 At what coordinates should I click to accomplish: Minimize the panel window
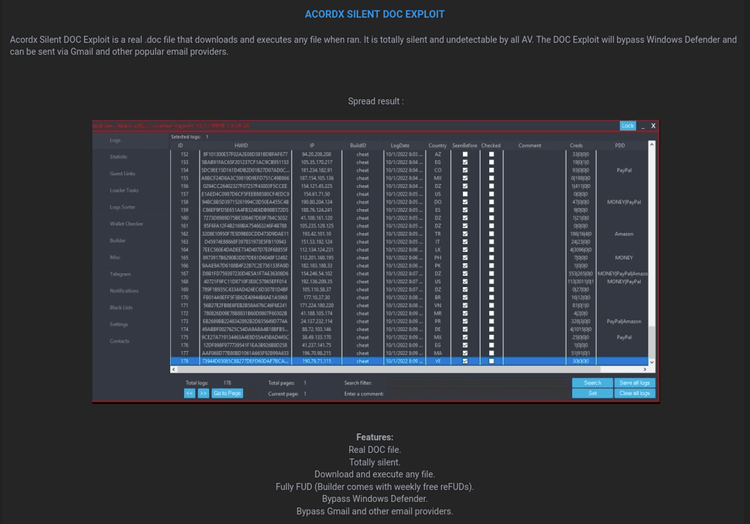point(643,126)
